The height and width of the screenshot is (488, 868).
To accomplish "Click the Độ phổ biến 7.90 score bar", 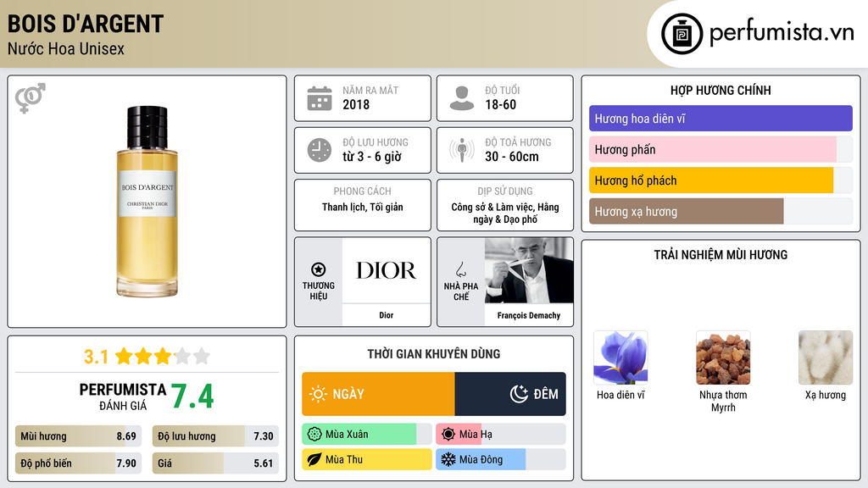I will tap(79, 463).
